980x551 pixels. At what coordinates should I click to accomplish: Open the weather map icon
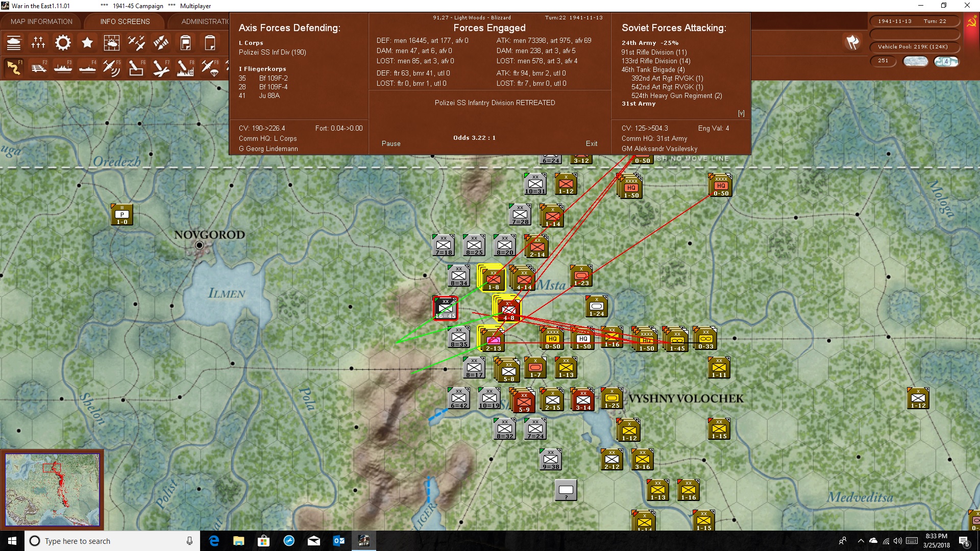tap(112, 43)
